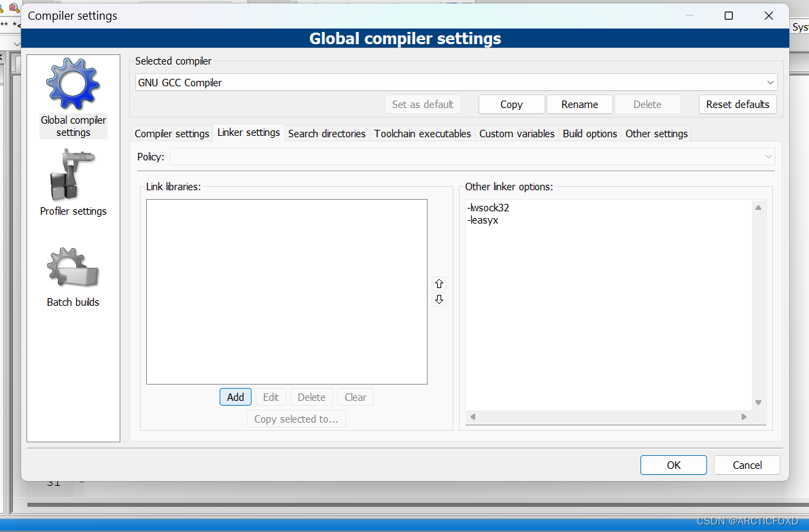This screenshot has height=532, width=809.
Task: Move selected library down with arrow
Action: coord(439,299)
